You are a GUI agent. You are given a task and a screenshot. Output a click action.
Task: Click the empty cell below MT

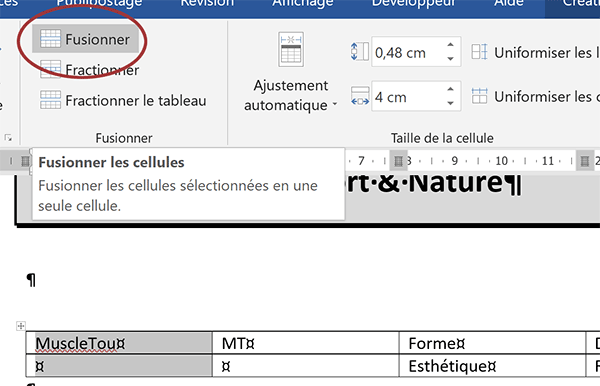pos(306,366)
